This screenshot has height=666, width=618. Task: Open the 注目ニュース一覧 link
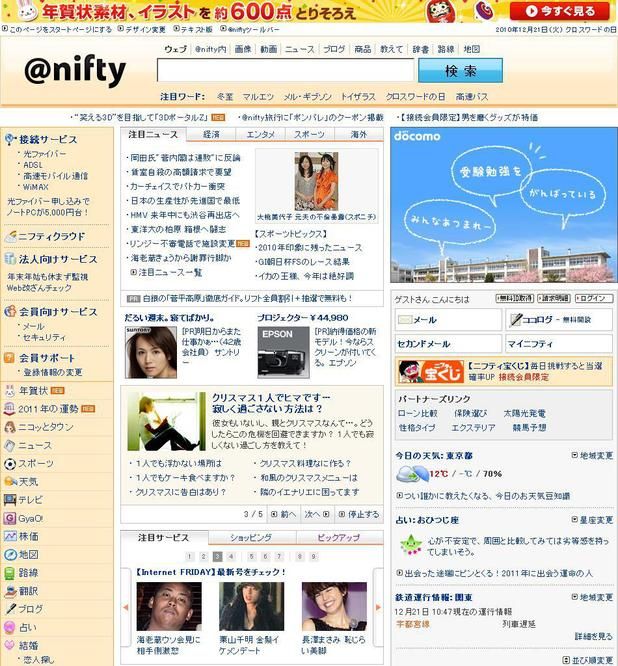tap(166, 272)
